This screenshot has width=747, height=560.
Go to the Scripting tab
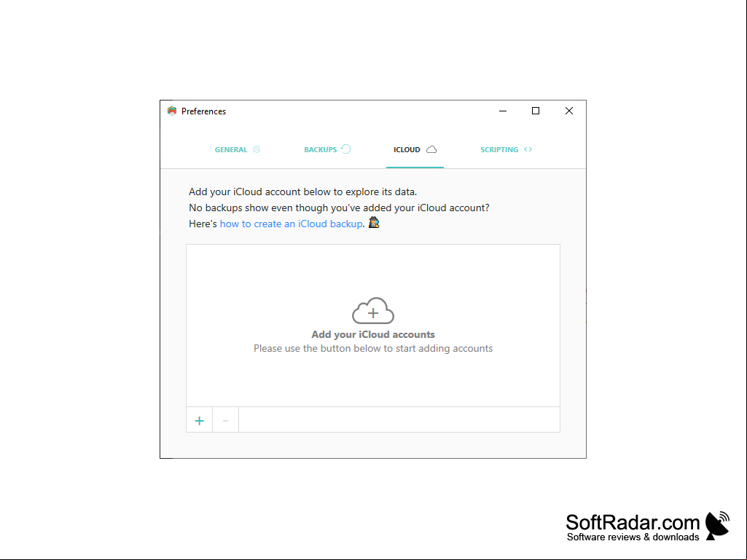point(506,149)
